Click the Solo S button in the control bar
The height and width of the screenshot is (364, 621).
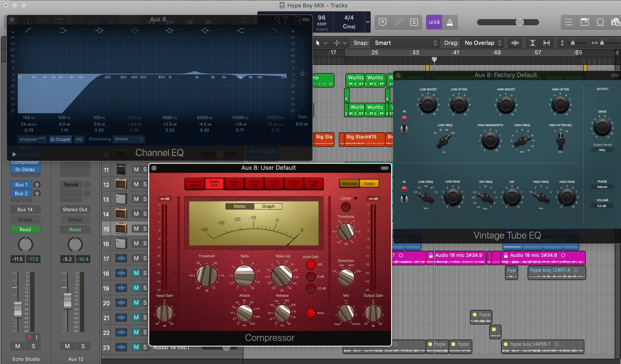pyautogui.click(x=414, y=22)
